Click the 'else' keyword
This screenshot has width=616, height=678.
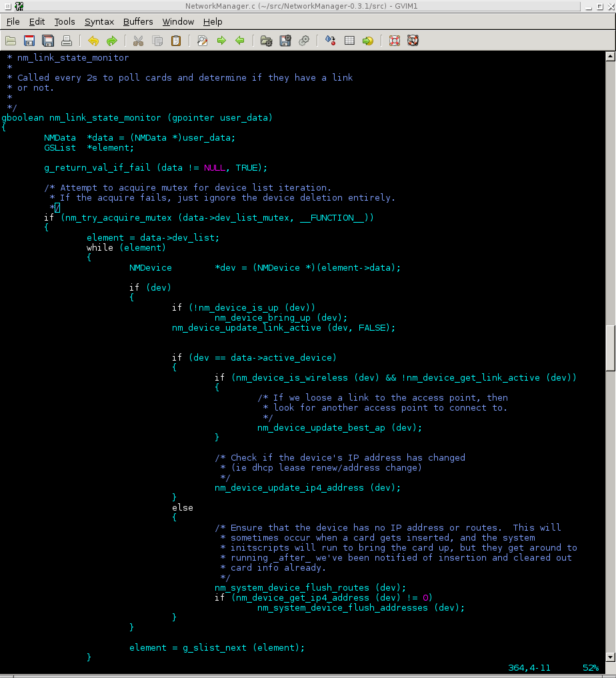tap(183, 507)
